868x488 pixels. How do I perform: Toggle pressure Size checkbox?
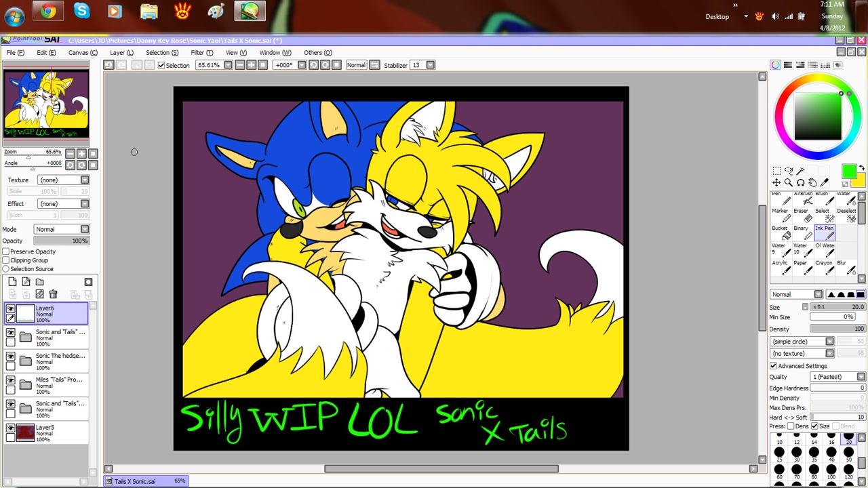coord(815,426)
